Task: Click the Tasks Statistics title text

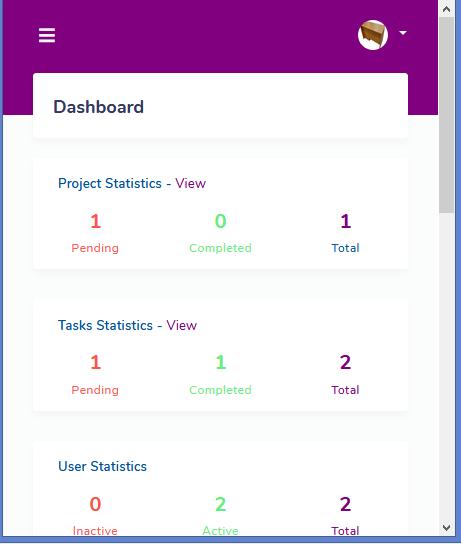Action: (x=105, y=325)
